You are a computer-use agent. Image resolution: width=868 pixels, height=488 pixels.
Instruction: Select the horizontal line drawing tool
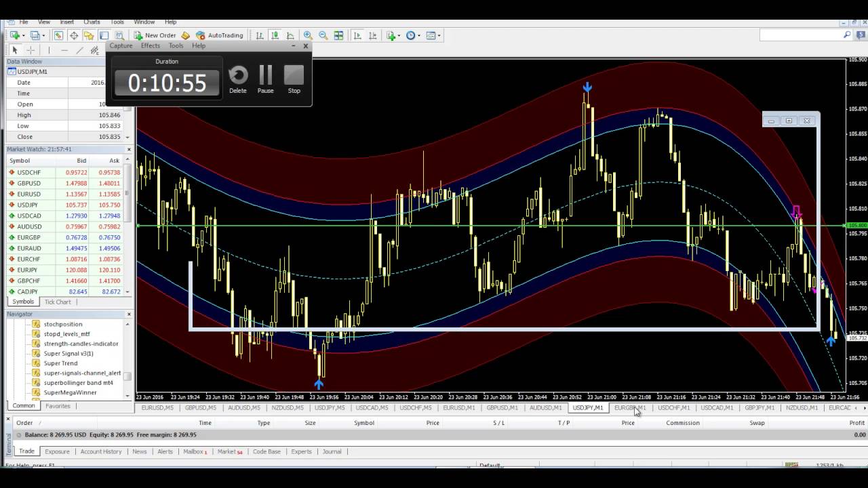(64, 50)
